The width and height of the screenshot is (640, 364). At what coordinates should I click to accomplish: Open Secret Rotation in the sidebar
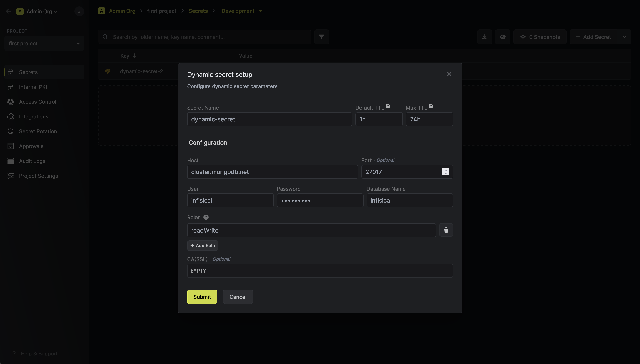[x=44, y=131]
